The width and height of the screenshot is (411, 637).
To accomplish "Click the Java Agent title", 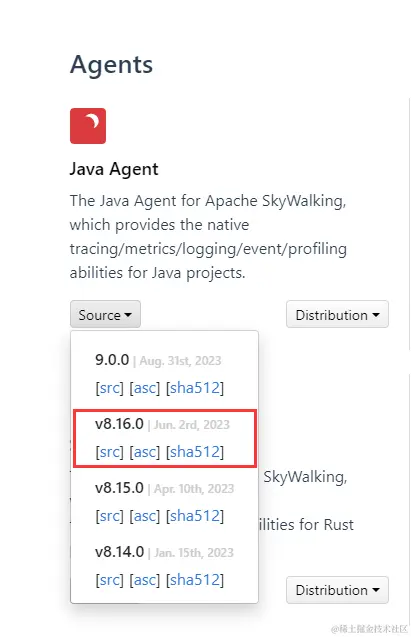I will click(x=114, y=169).
